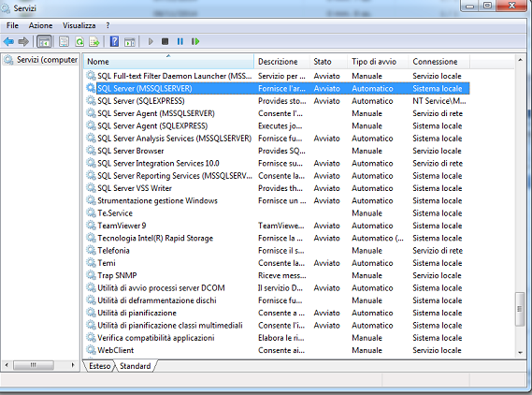This screenshot has height=395, width=532.
Task: Click the Servizi window title icon
Action: click(x=5, y=8)
